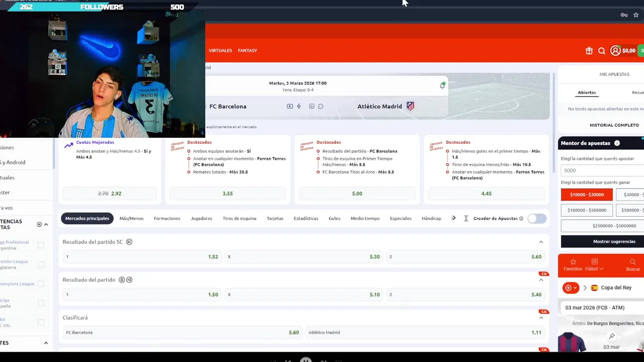Screen dimensions: 644x362
Task: Check the Liga Profesional Argentina checkbox
Action: click(x=41, y=245)
